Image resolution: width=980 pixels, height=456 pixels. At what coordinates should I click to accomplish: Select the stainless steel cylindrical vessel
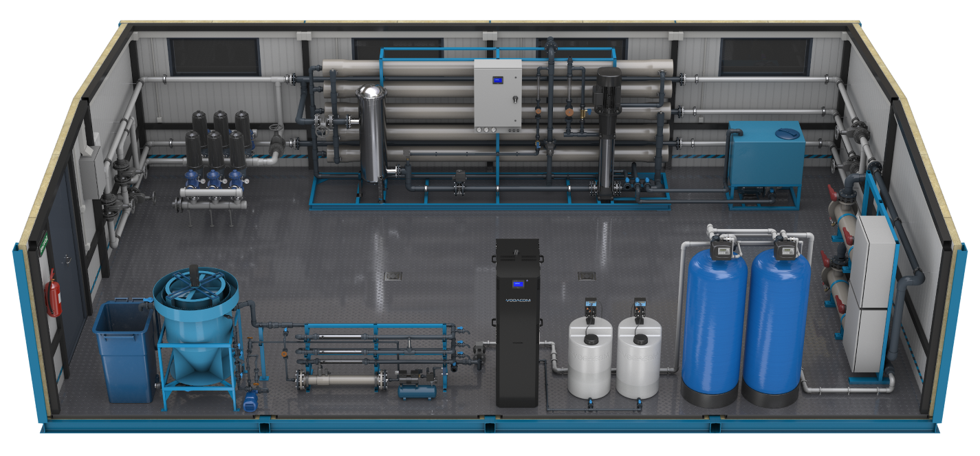[371, 134]
